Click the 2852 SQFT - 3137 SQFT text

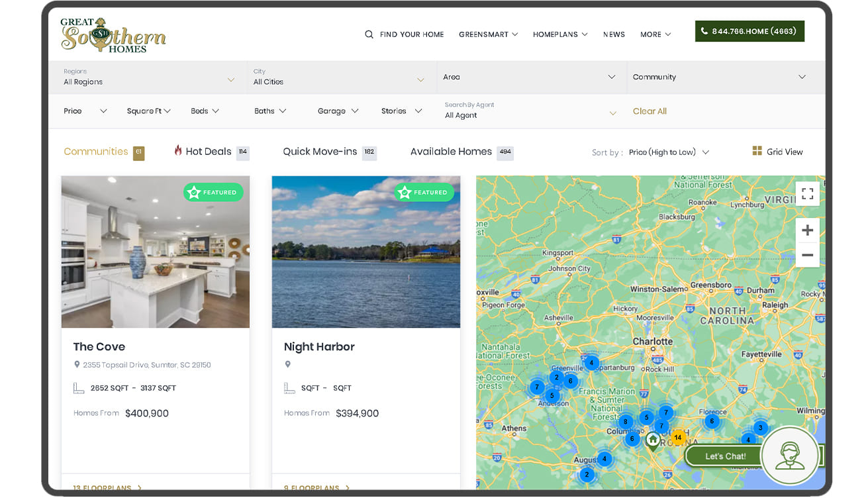click(x=133, y=388)
